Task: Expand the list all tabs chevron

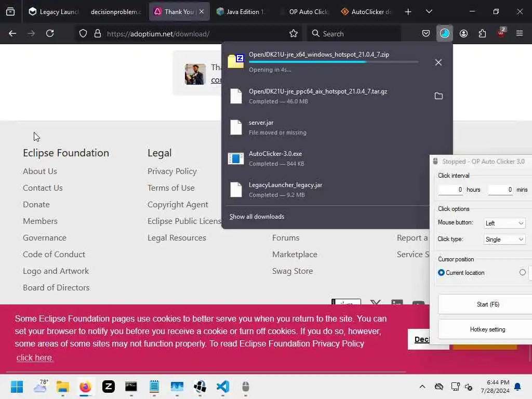Action: point(429,12)
